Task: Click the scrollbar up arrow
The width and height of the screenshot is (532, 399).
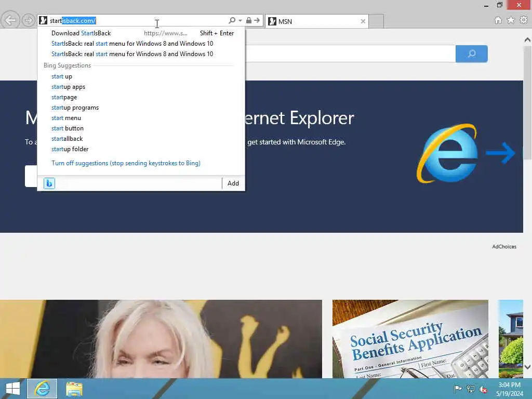Action: [x=527, y=39]
